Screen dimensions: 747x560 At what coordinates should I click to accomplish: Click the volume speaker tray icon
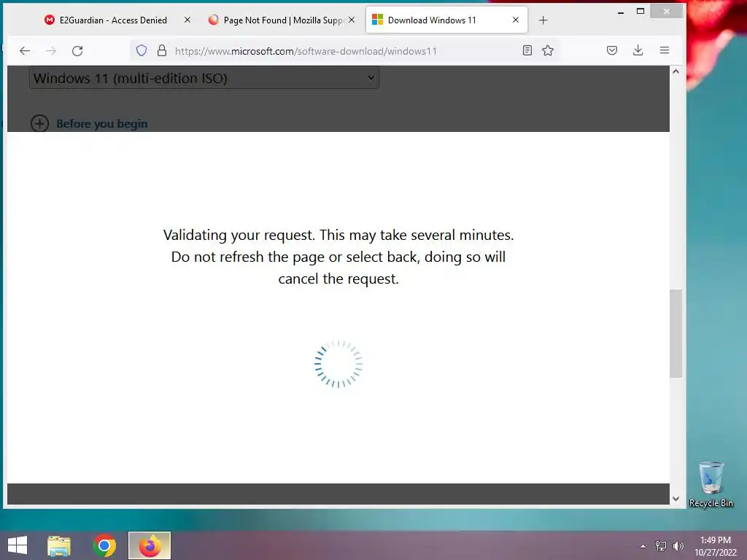point(678,546)
